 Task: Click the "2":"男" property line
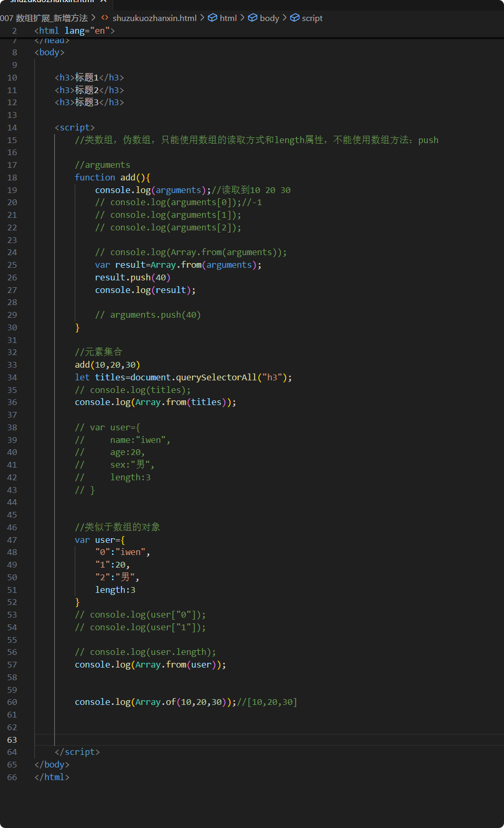tap(117, 578)
